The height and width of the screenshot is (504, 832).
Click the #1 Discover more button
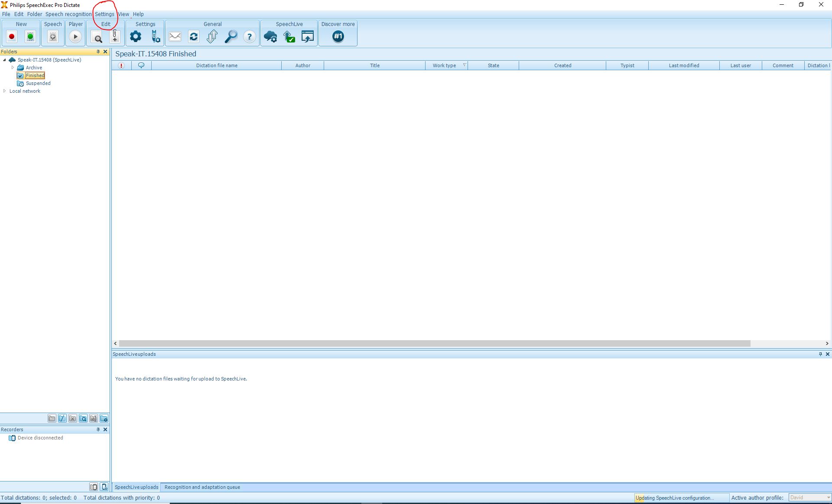click(x=338, y=37)
